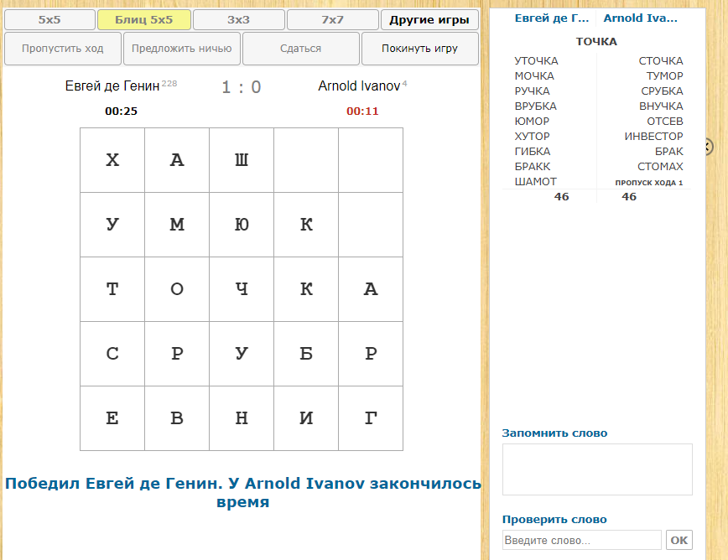The height and width of the screenshot is (560, 728).
Task: Click the word ТУМОР in the list
Action: point(664,76)
